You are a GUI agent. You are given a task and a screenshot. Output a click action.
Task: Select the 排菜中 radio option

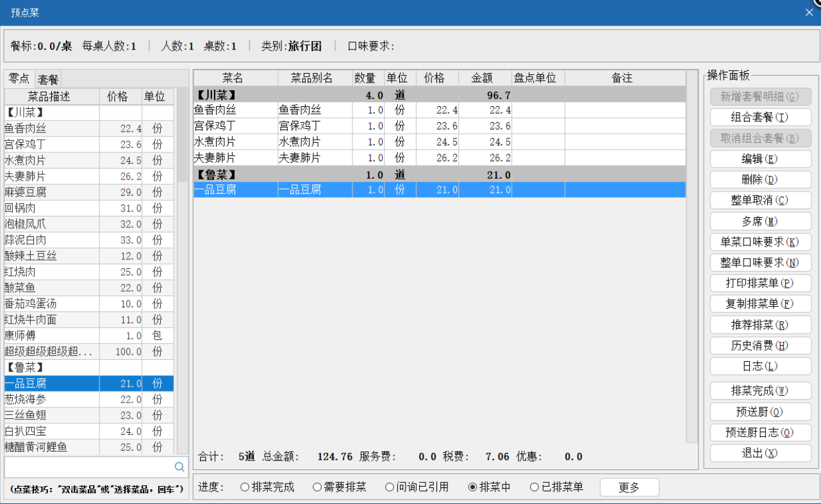[490, 487]
